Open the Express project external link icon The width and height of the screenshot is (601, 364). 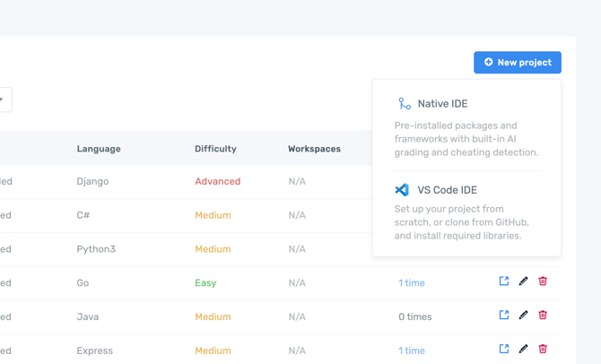coord(504,349)
